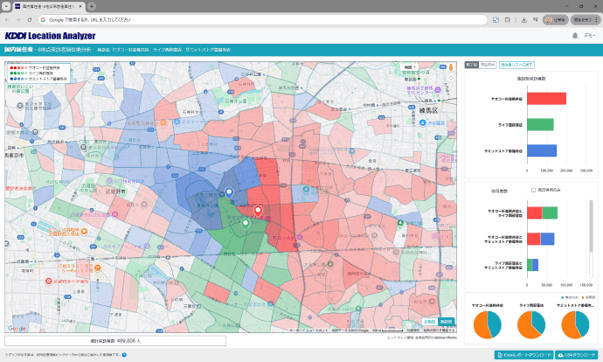The height and width of the screenshot is (362, 603).
Task: Click the blue bar in the top bar chart
Action: pyautogui.click(x=542, y=151)
